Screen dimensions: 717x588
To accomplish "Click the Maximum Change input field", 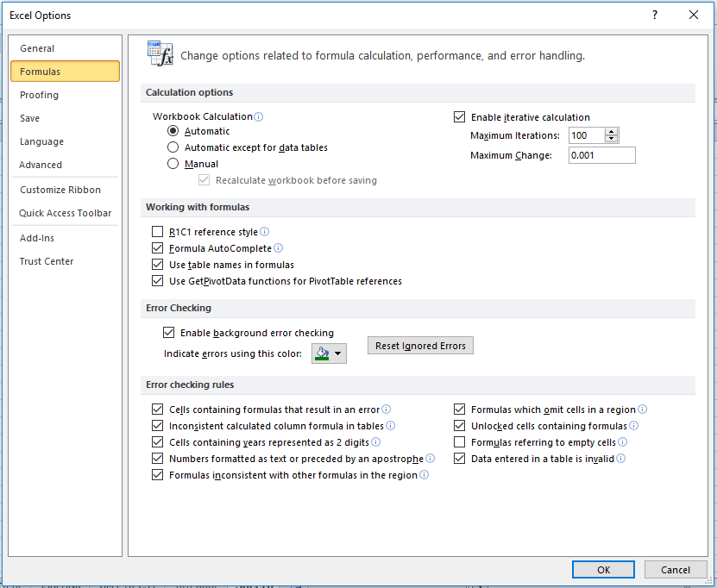I will [x=601, y=155].
